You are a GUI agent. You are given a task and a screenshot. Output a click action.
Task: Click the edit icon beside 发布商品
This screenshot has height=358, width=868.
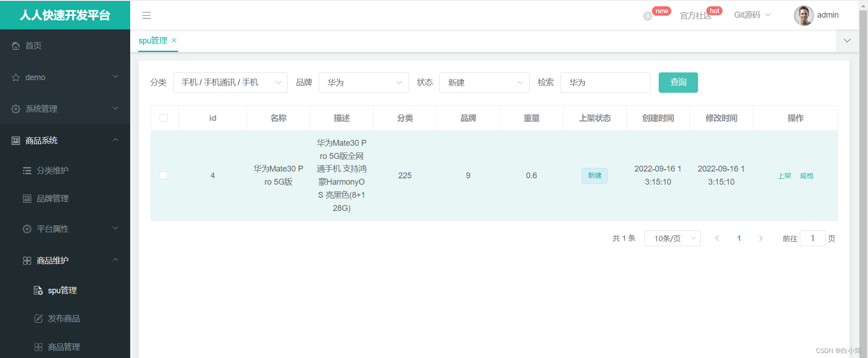(x=38, y=319)
